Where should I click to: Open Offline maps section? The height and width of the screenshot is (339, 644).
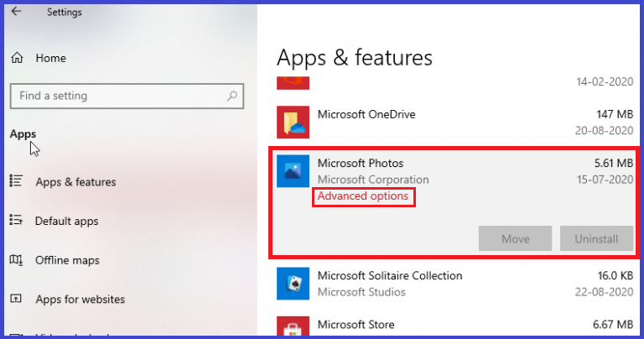(x=67, y=260)
